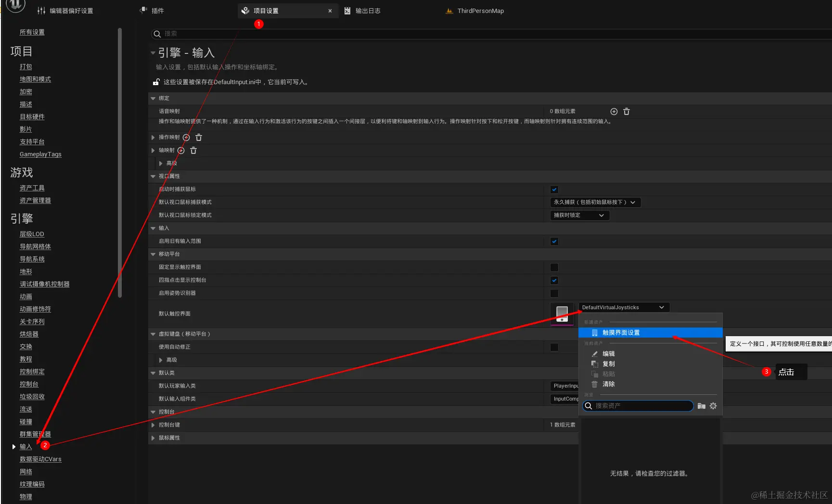This screenshot has width=832, height=504.
Task: Toggle 启动时捕获鼠标 checkbox
Action: click(x=554, y=189)
